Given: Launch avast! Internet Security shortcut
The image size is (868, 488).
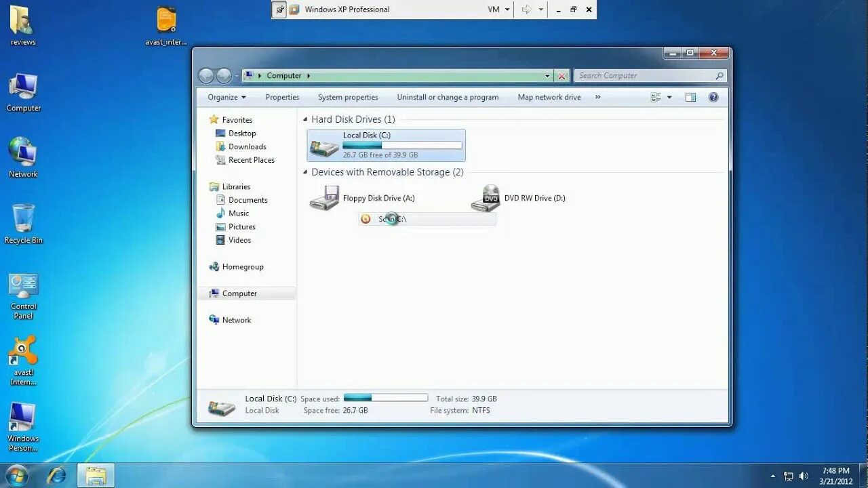Looking at the screenshot, I should pos(24,361).
